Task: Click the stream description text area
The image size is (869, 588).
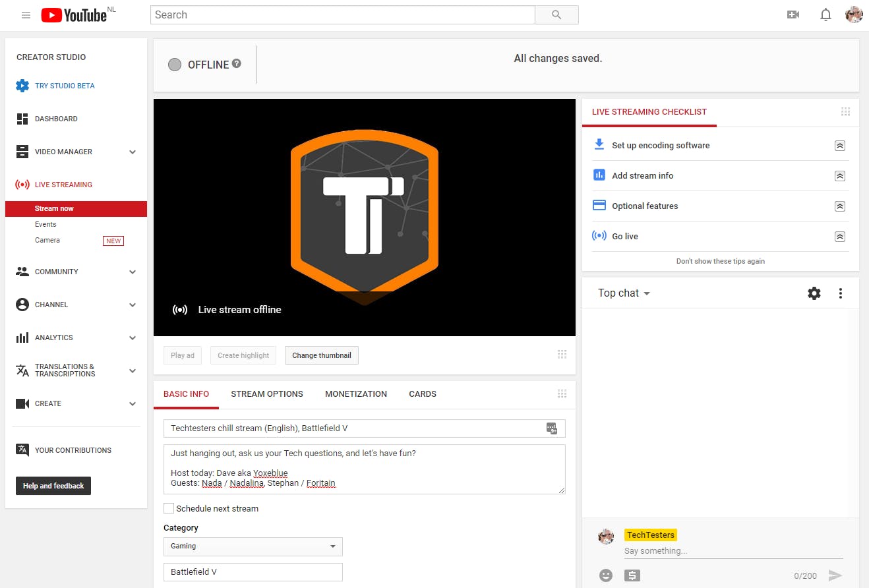Action: pos(365,469)
